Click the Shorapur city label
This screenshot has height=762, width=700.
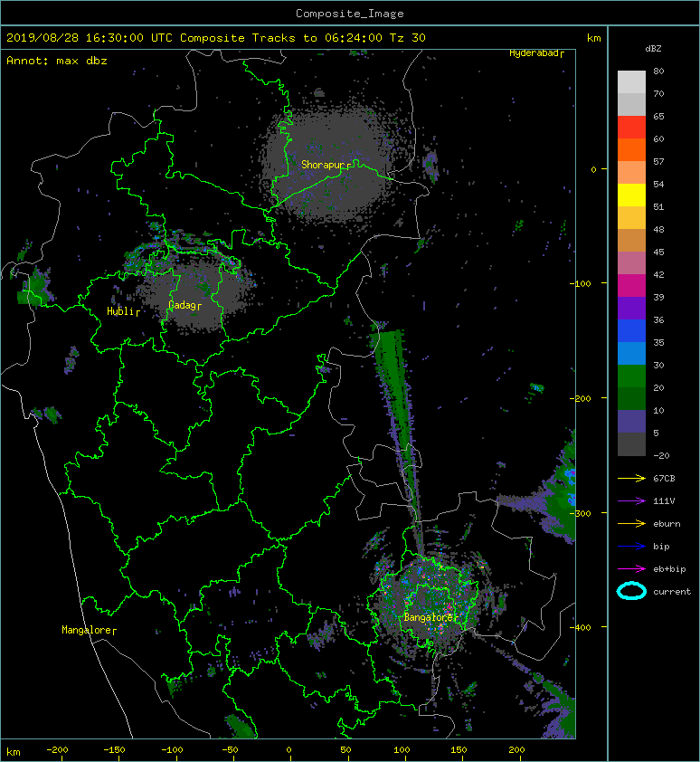point(324,165)
